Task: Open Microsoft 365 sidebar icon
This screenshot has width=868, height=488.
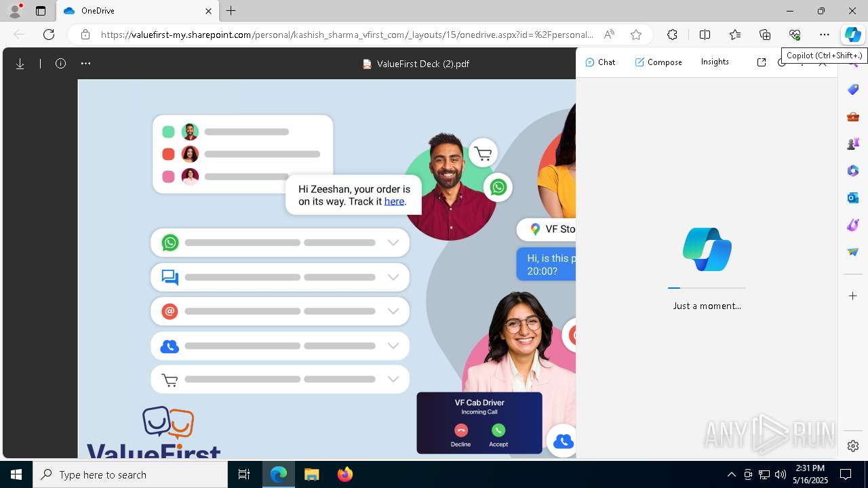Action: (853, 171)
